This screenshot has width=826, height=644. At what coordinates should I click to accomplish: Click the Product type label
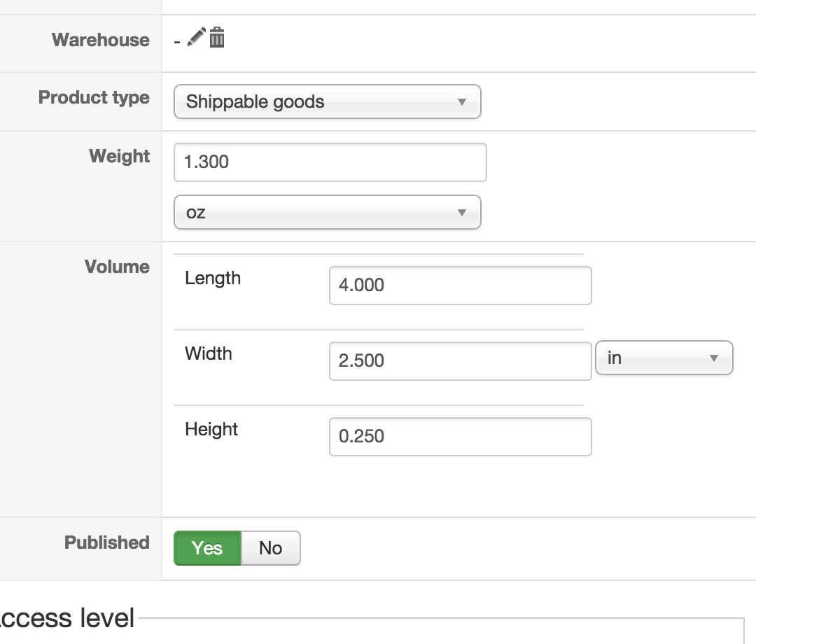pyautogui.click(x=94, y=97)
